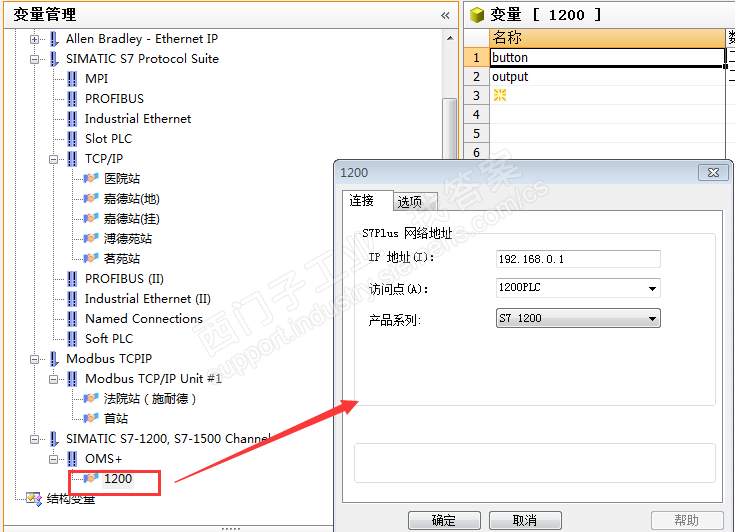735x532 pixels.
Task: Click the OMS+ channel unit icon
Action: [72, 458]
